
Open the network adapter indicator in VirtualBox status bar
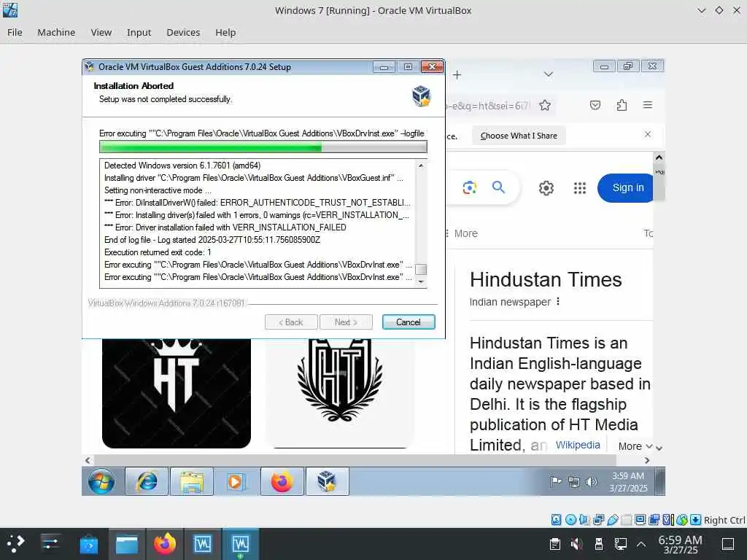pos(598,519)
